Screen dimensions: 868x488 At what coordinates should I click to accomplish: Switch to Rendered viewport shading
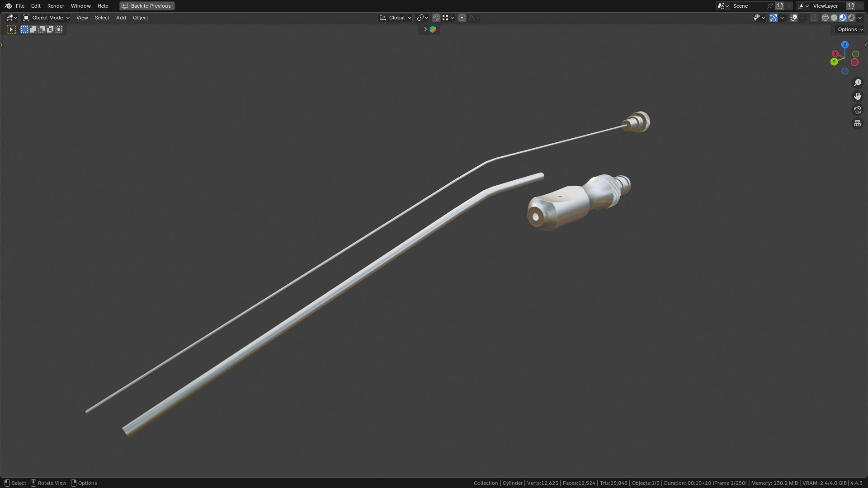pyautogui.click(x=851, y=18)
